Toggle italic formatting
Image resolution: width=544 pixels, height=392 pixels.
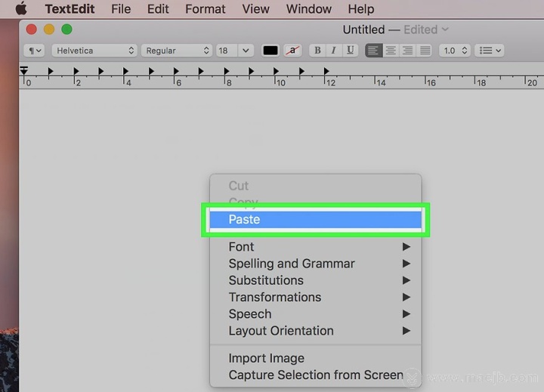[333, 51]
